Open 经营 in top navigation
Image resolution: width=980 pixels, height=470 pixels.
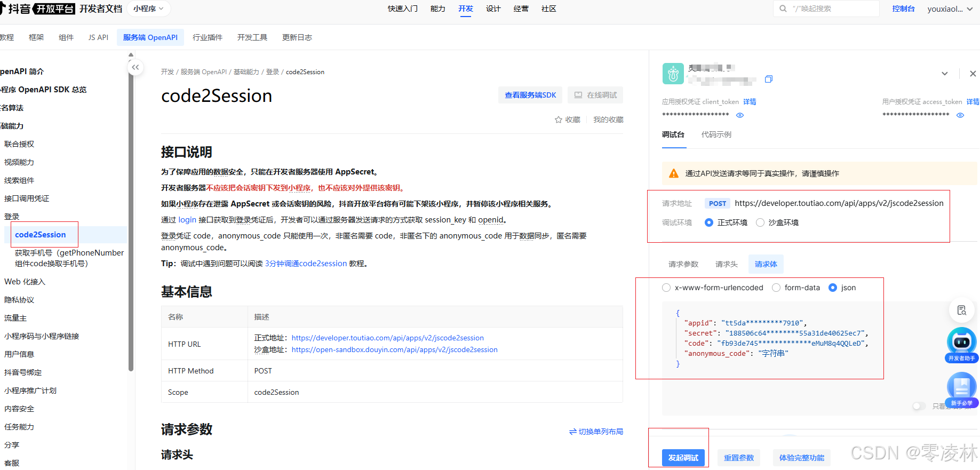coord(521,9)
